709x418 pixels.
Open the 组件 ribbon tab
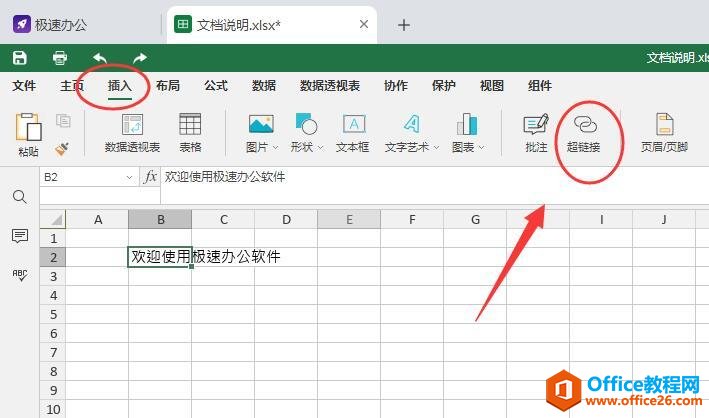539,86
